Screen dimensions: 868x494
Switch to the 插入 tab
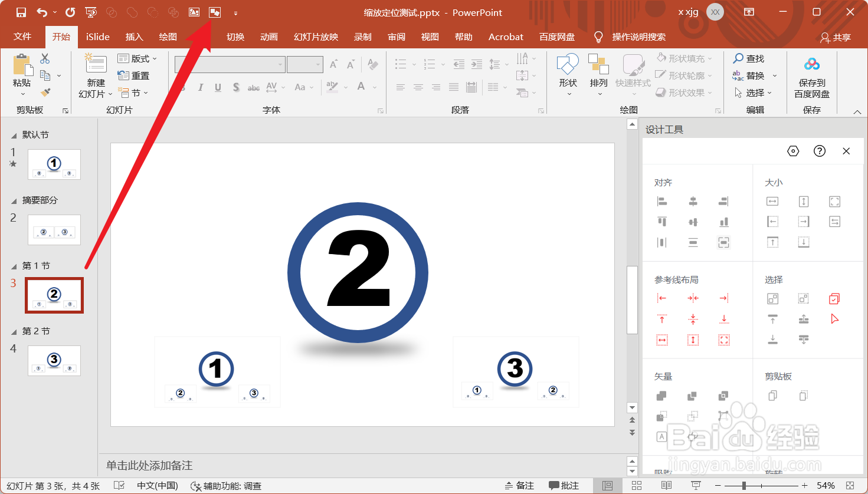coord(135,37)
